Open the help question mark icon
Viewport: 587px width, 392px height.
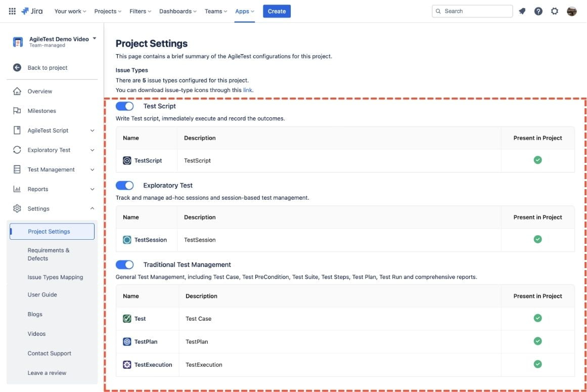point(538,11)
